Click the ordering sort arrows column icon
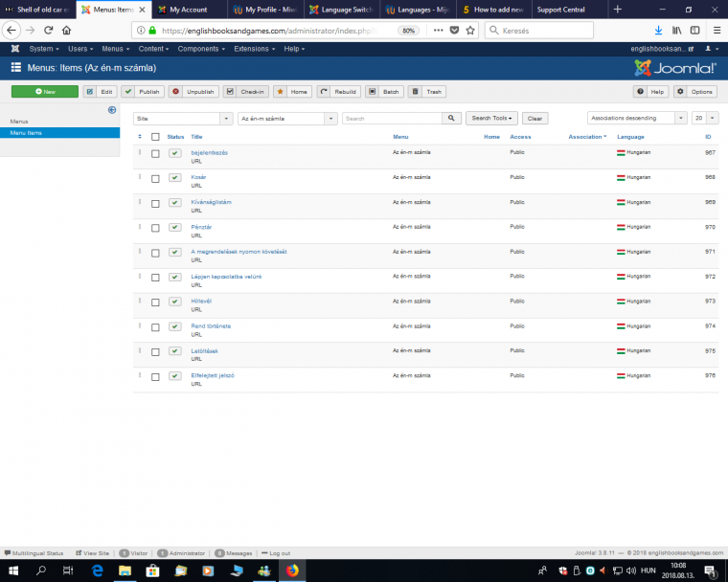728x582 pixels. 140,137
